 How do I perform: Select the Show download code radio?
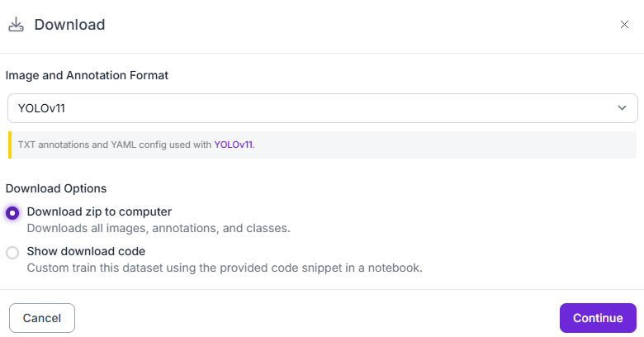[x=12, y=253]
